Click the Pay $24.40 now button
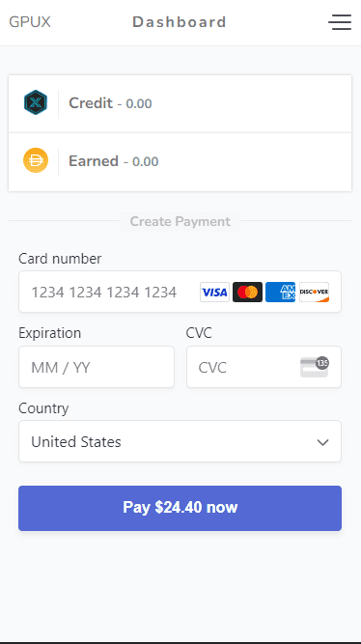The width and height of the screenshot is (361, 644). point(180,509)
